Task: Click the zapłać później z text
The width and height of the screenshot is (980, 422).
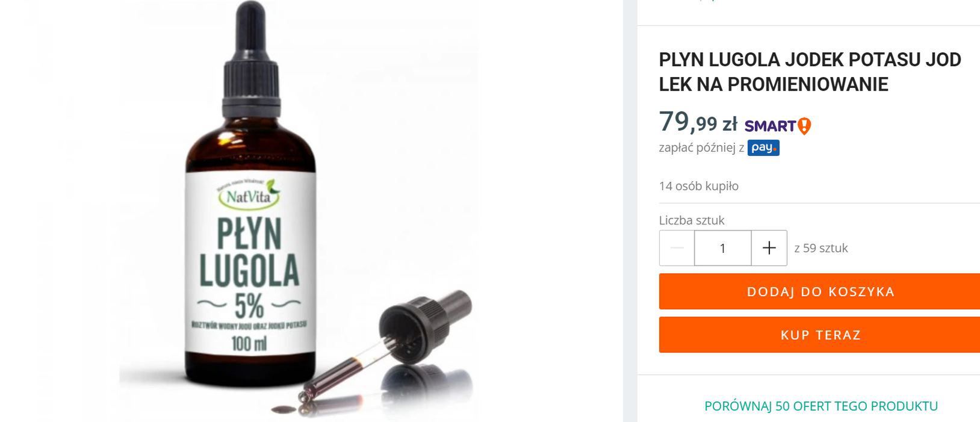Action: pyautogui.click(x=701, y=148)
